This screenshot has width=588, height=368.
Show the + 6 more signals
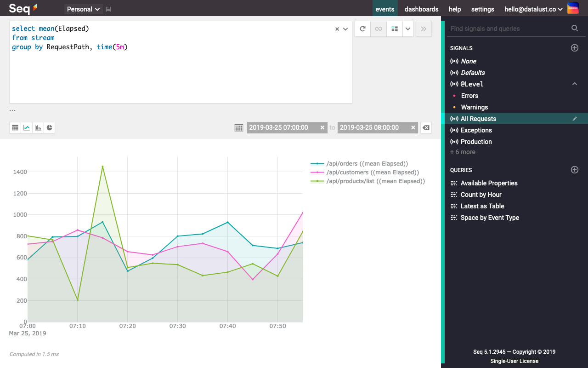pos(463,152)
